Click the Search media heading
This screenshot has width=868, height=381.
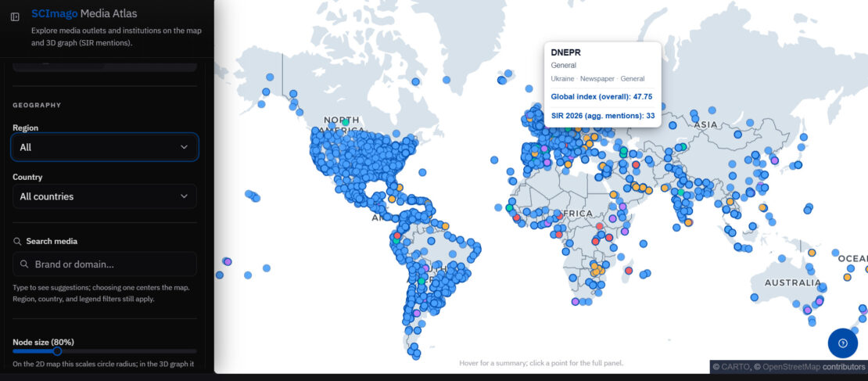point(52,242)
